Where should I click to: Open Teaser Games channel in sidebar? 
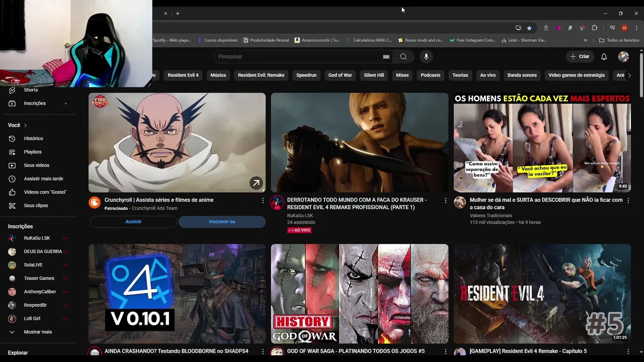38,278
